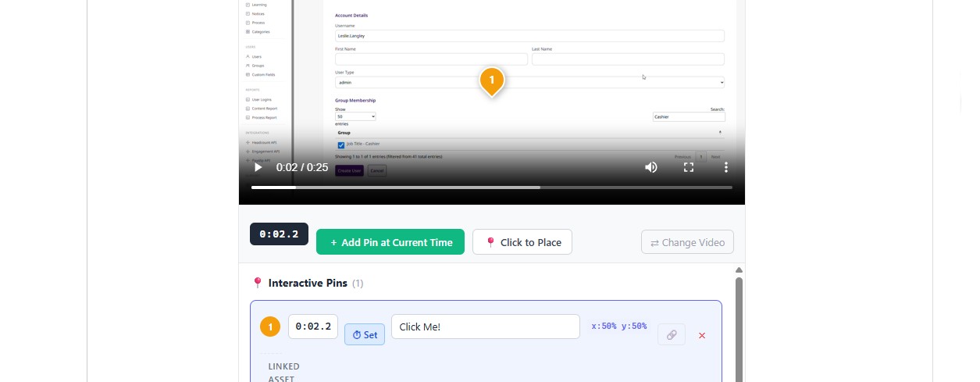
Task: Delete pin 1 with the red X
Action: (702, 335)
